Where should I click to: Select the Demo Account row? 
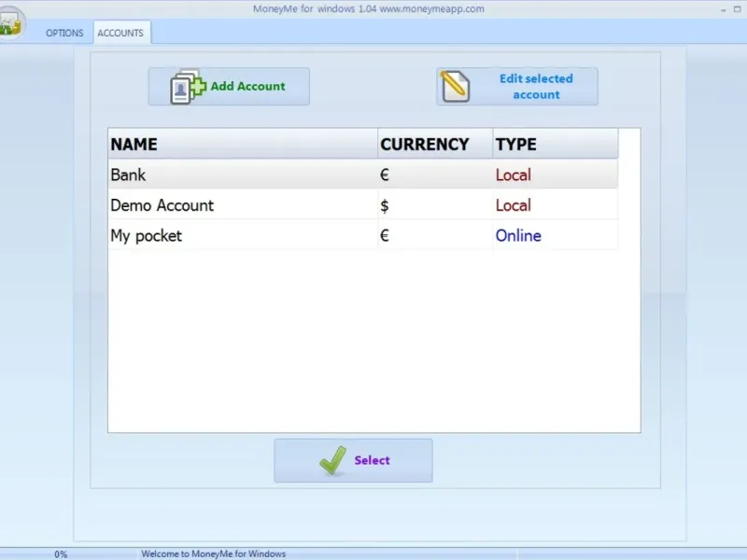(x=363, y=204)
